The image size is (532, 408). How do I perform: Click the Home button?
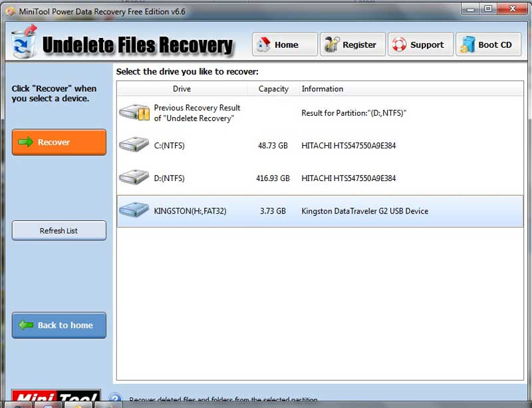(x=285, y=45)
